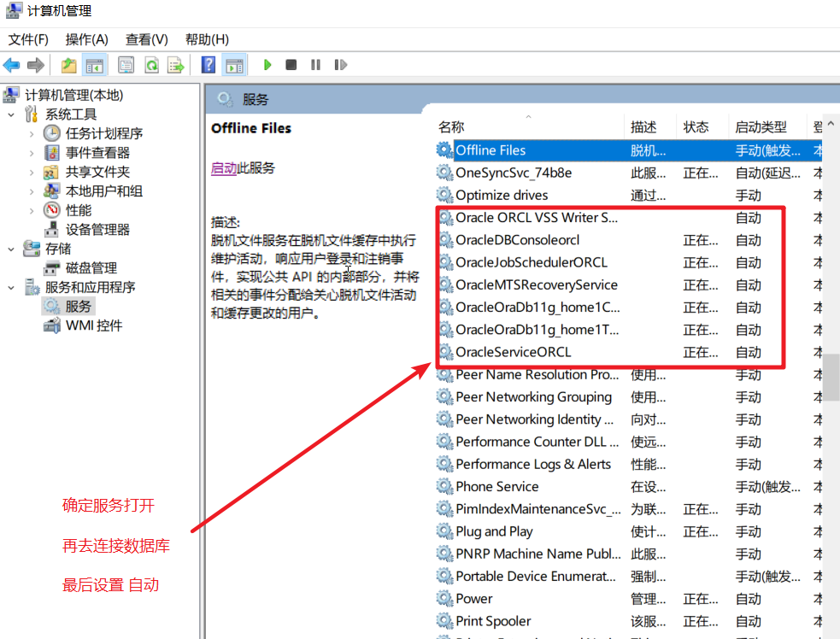Open the Help question-mark toolbar icon

coord(209,65)
